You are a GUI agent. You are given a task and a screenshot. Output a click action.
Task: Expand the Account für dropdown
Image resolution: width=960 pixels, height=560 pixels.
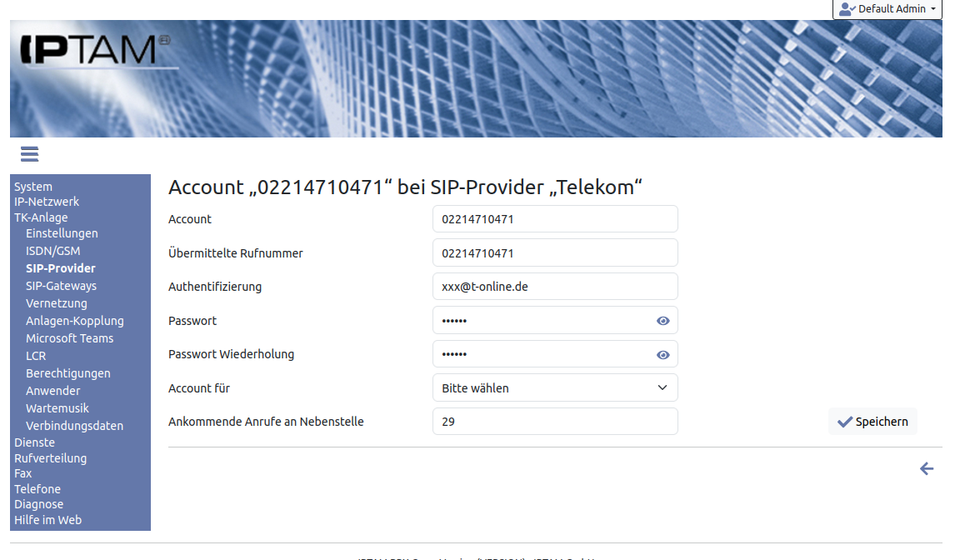point(555,388)
